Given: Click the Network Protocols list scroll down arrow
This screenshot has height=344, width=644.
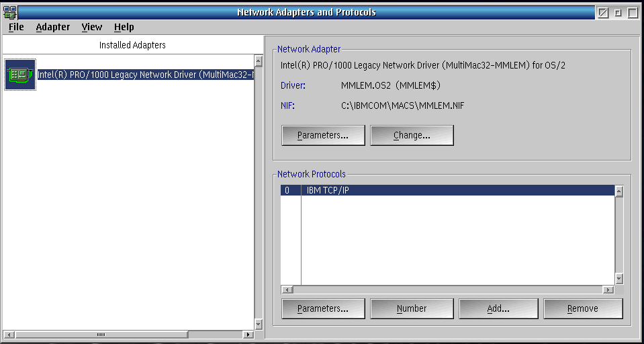Looking at the screenshot, I should click(618, 279).
